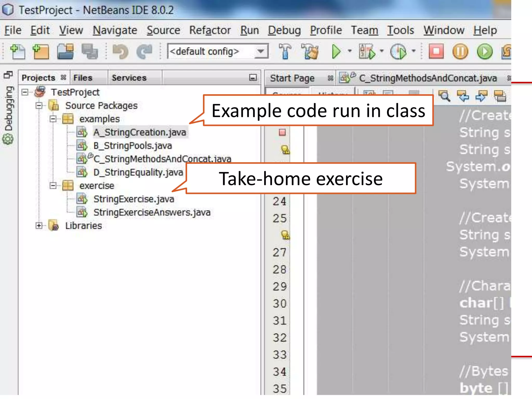
Task: Open the default config combo box
Action: [218, 51]
